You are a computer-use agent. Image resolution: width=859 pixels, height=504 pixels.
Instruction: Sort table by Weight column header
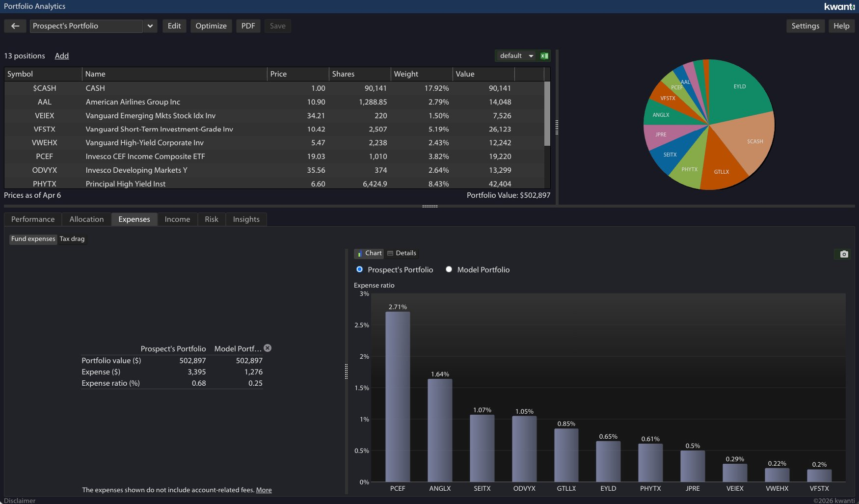pos(422,74)
